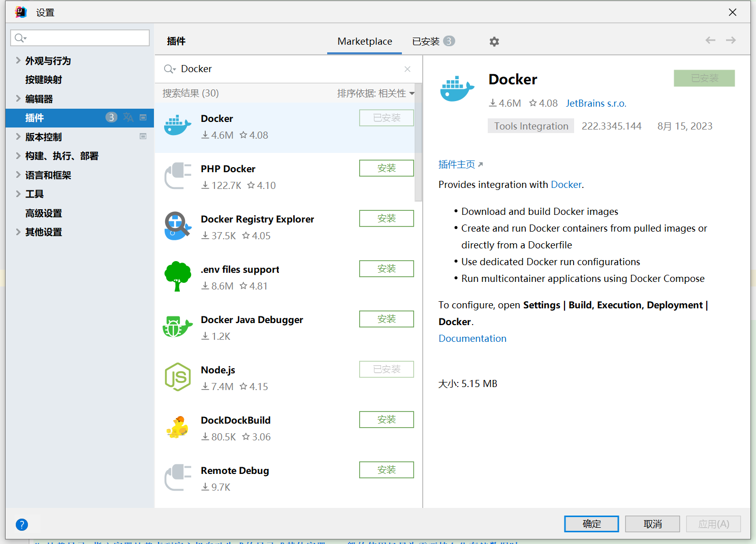756x544 pixels.
Task: Switch to the Marketplace tab
Action: (x=364, y=42)
